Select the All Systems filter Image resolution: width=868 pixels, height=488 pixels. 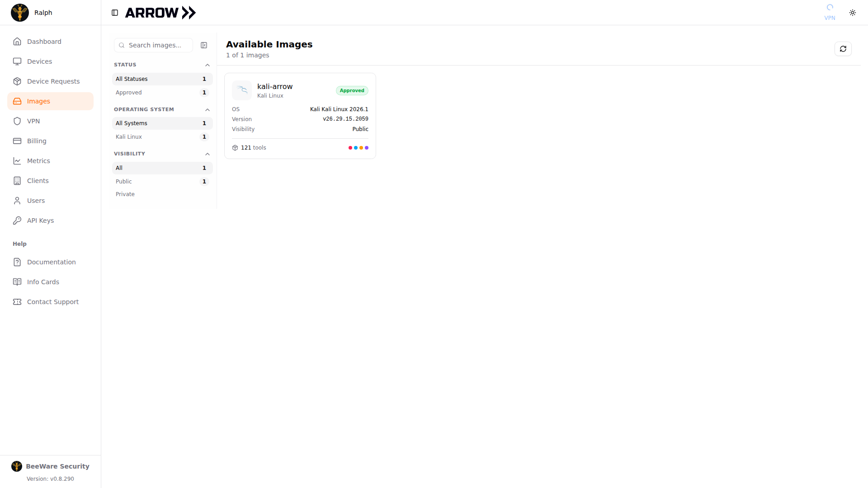pyautogui.click(x=162, y=123)
